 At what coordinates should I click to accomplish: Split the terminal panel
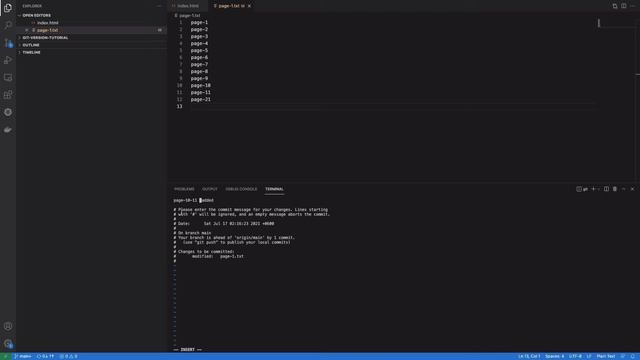click(606, 189)
